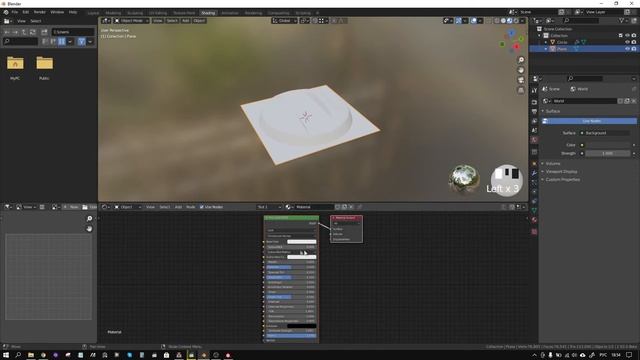Switch to the Layout workspace tab
This screenshot has width=640, height=360.
(x=93, y=13)
